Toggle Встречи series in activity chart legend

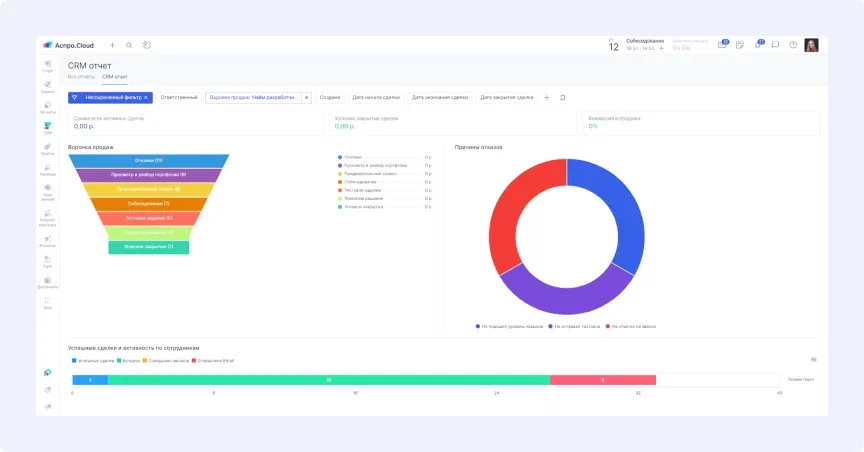[123, 359]
